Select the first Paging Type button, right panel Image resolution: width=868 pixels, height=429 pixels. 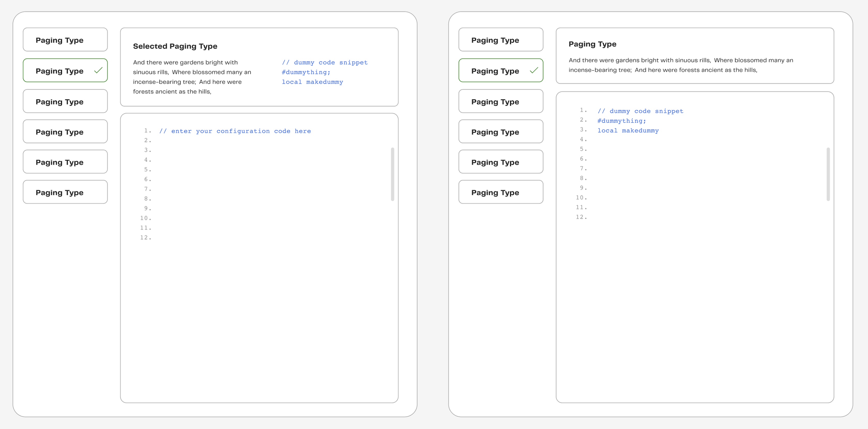point(501,40)
